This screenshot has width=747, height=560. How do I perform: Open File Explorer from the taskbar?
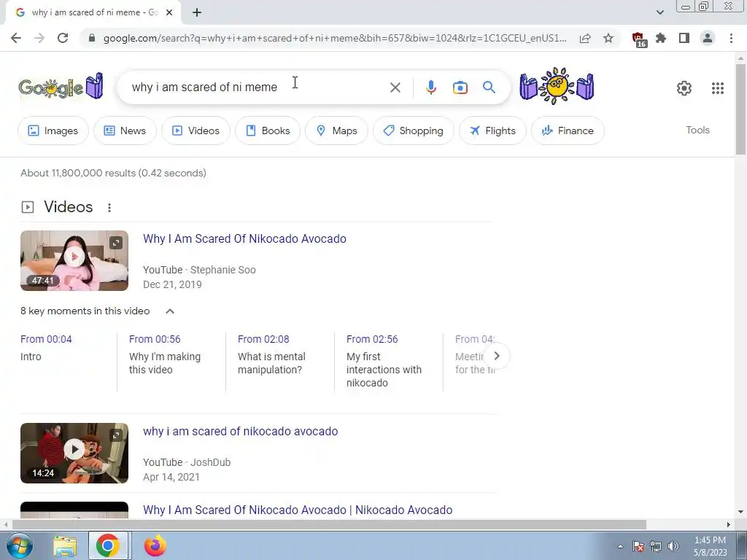pyautogui.click(x=65, y=545)
